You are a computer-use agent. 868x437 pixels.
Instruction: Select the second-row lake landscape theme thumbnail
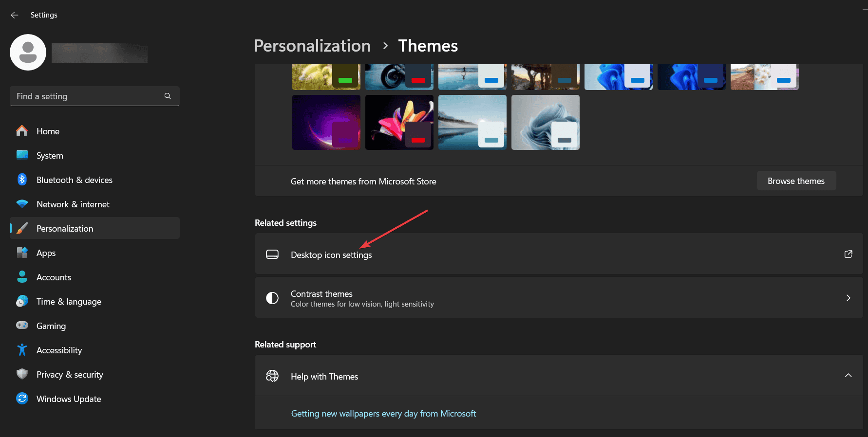[472, 122]
